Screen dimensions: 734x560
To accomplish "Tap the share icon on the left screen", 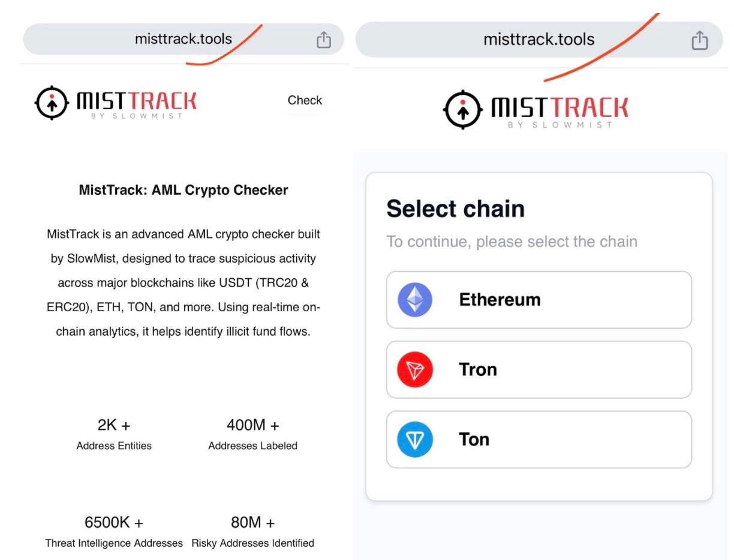I will click(x=324, y=38).
